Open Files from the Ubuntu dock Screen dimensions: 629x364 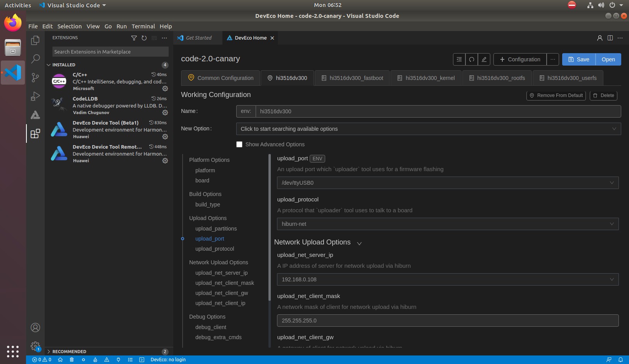13,48
